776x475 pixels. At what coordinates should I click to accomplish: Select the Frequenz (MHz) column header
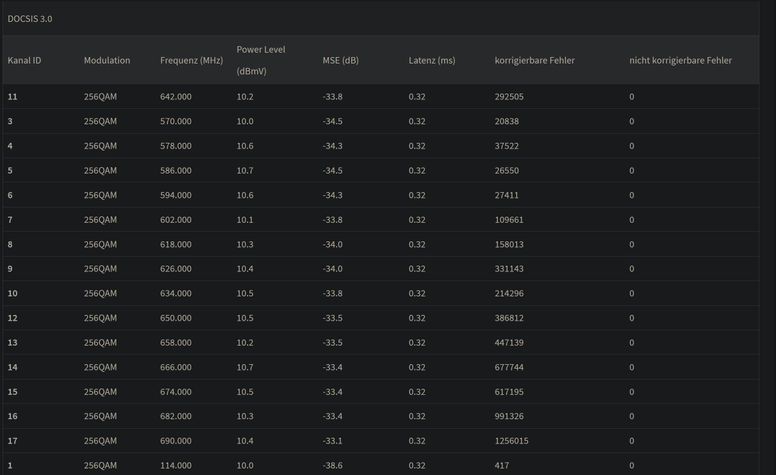191,61
